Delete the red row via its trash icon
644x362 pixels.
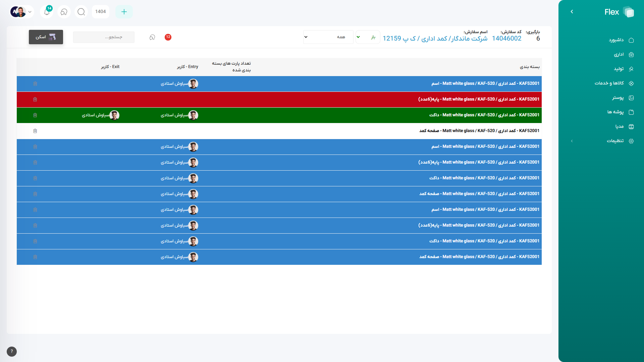[x=35, y=100]
